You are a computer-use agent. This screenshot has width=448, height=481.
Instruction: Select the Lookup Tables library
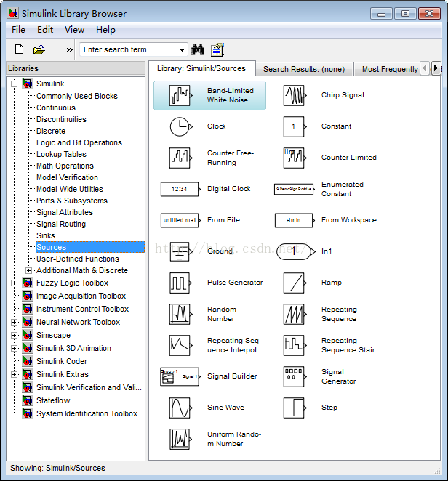tap(61, 154)
